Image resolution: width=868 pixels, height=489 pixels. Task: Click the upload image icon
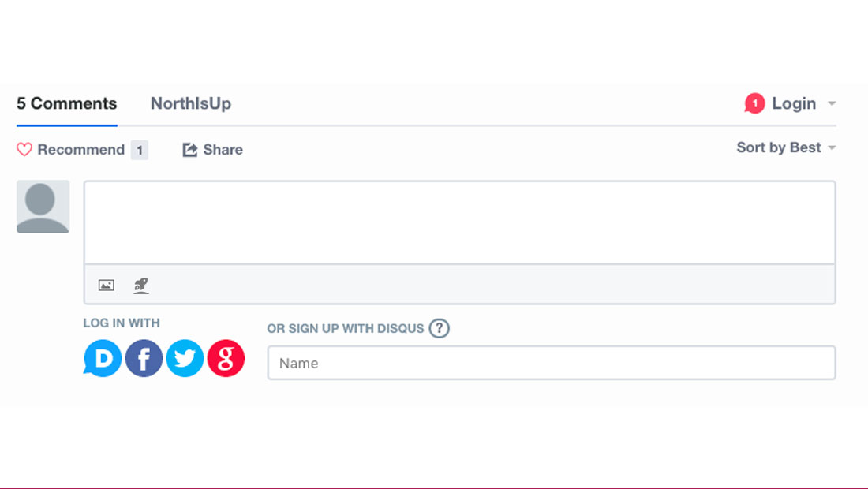(x=107, y=285)
